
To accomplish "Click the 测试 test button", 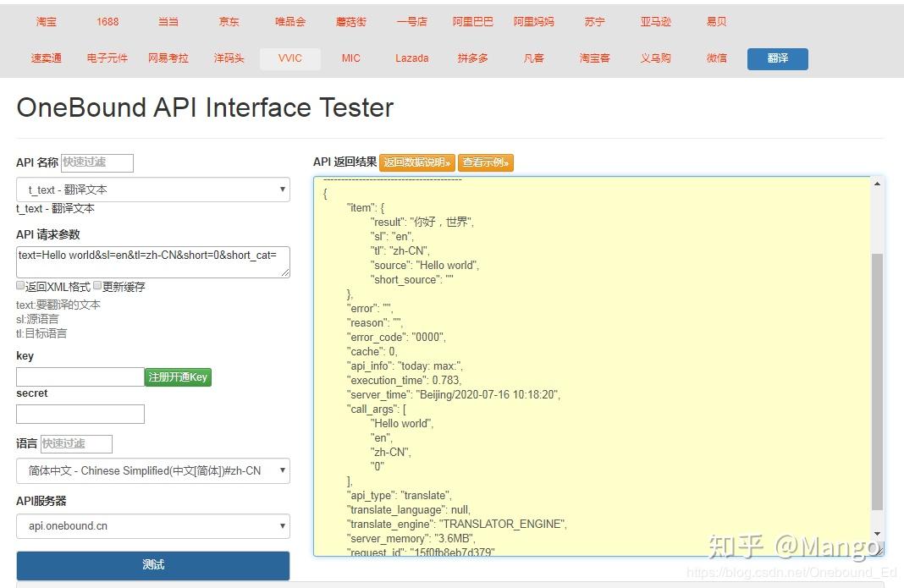I will tap(152, 565).
